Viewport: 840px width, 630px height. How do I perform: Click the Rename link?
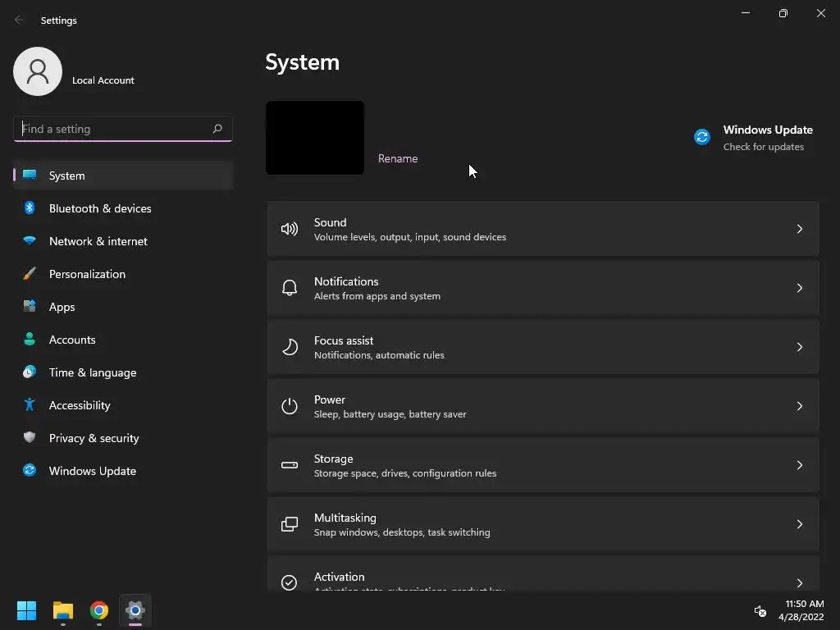coord(398,158)
